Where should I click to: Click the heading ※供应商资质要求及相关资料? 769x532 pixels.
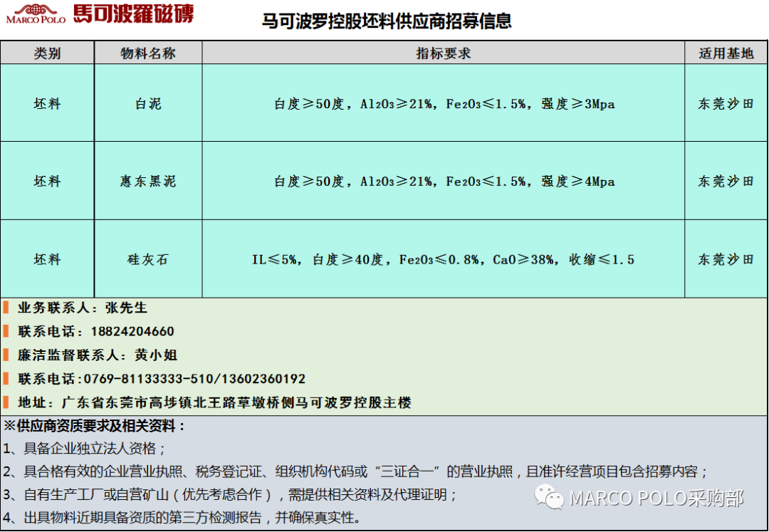(x=95, y=426)
